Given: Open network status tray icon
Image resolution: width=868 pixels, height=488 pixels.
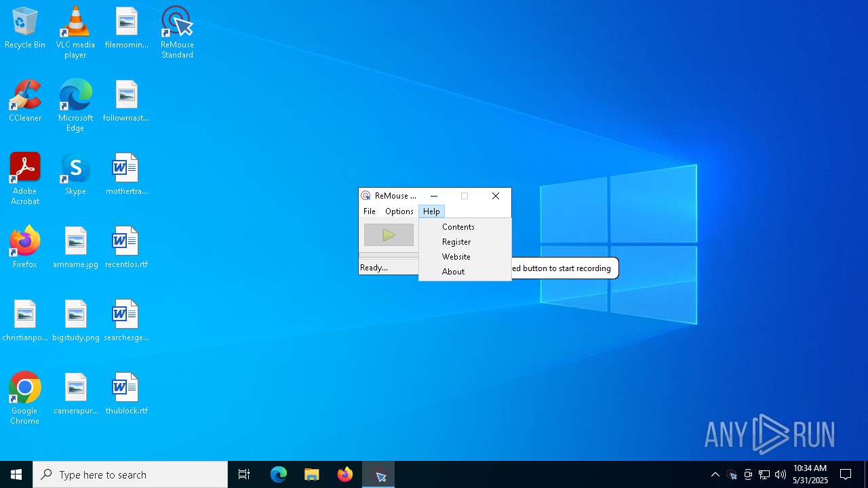Looking at the screenshot, I should (764, 474).
